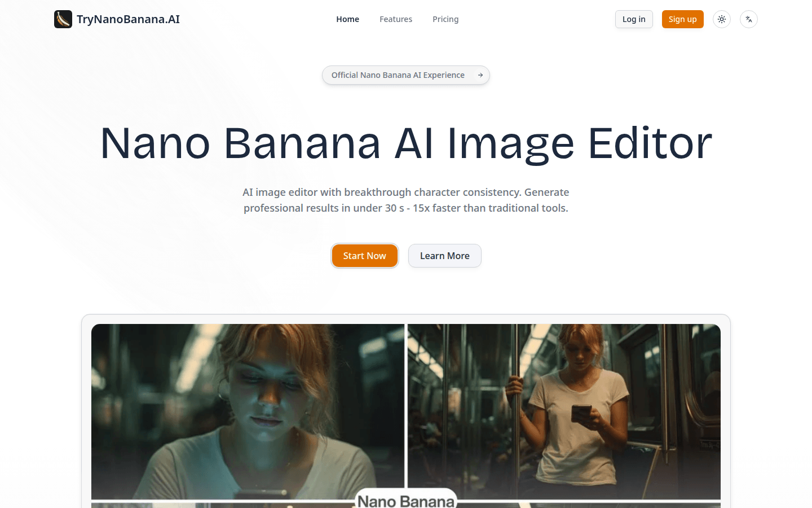Click the Nano Banana AI Image Editor heading

point(406,143)
